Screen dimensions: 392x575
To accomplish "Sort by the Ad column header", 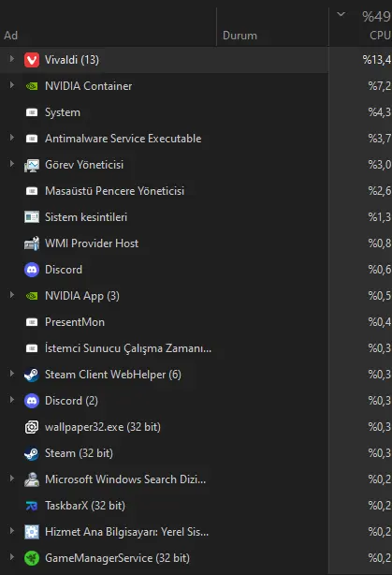I will [11, 36].
